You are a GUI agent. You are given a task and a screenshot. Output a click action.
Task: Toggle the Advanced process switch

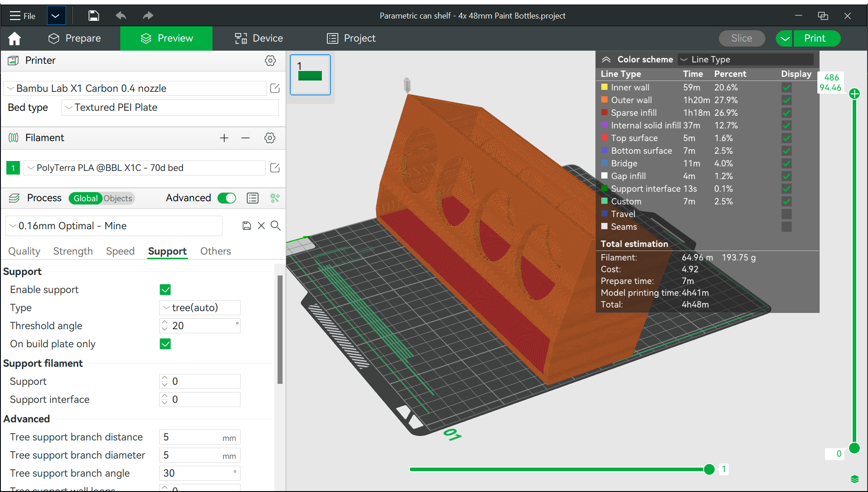pyautogui.click(x=226, y=198)
